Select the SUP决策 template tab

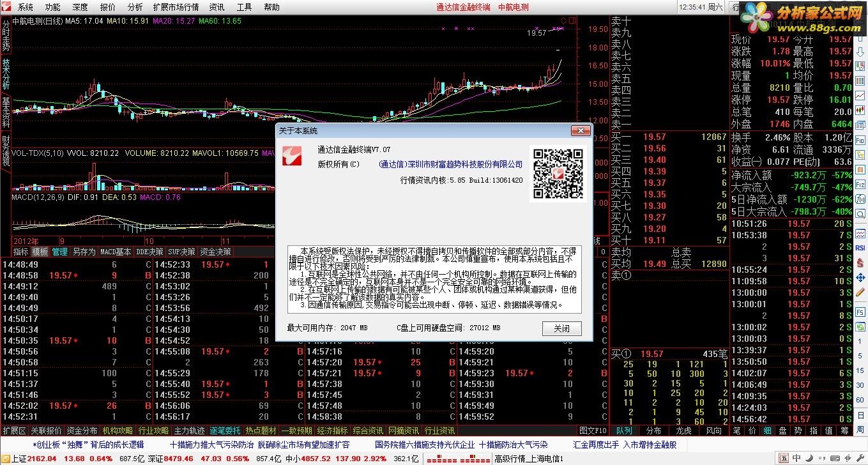[181, 252]
